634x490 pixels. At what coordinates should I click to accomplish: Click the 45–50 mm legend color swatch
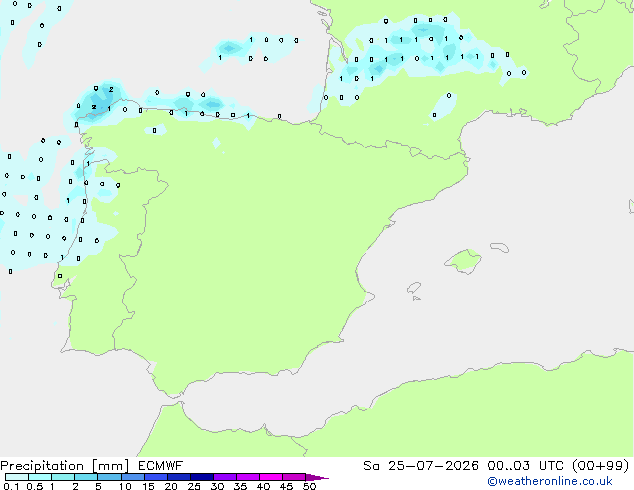tap(294, 477)
